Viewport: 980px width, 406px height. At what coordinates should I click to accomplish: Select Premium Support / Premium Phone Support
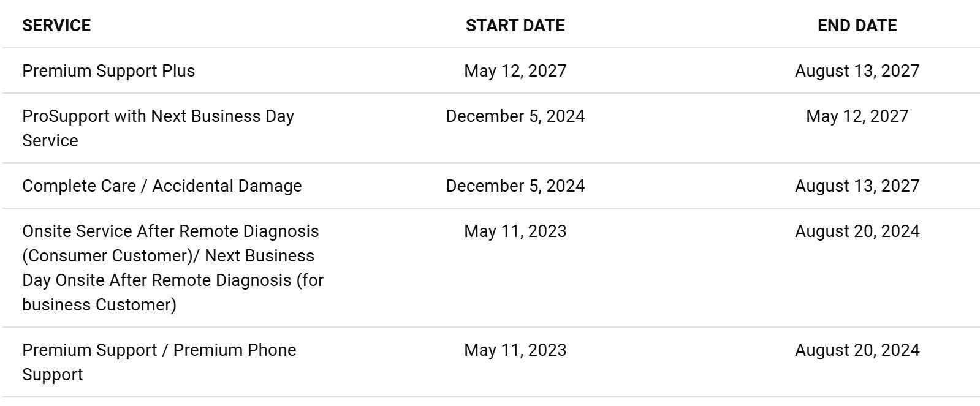[x=159, y=362]
